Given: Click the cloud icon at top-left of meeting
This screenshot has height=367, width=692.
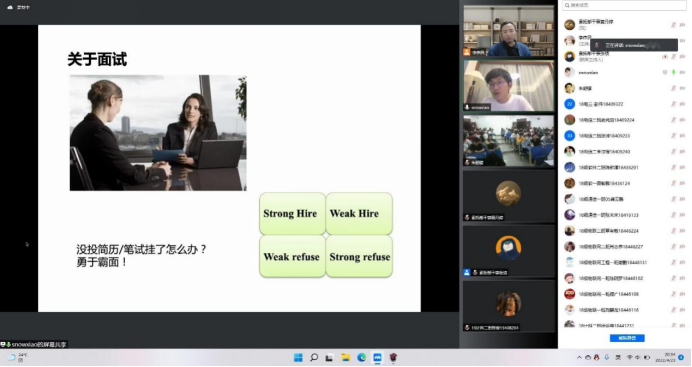Looking at the screenshot, I should click(x=10, y=7).
